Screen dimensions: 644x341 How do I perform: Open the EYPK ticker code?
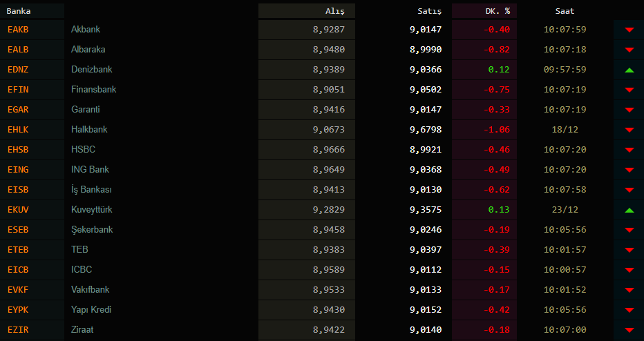pos(18,310)
